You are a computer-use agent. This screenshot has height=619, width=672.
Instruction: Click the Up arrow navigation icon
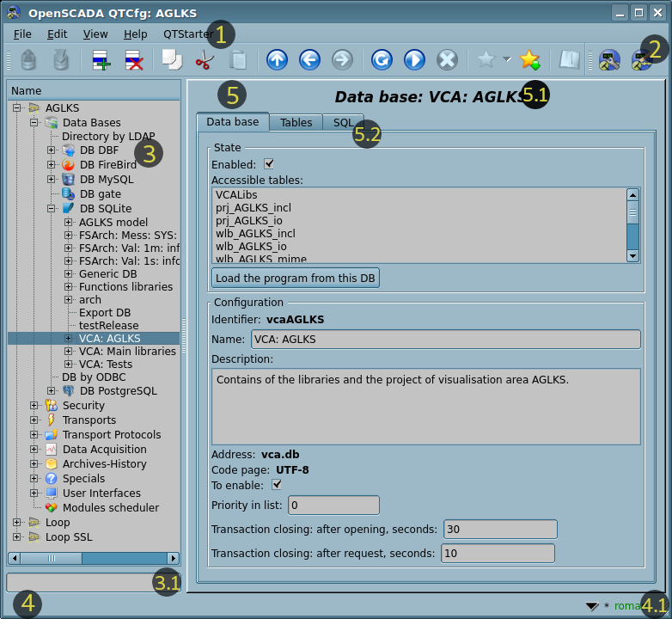[x=276, y=60]
